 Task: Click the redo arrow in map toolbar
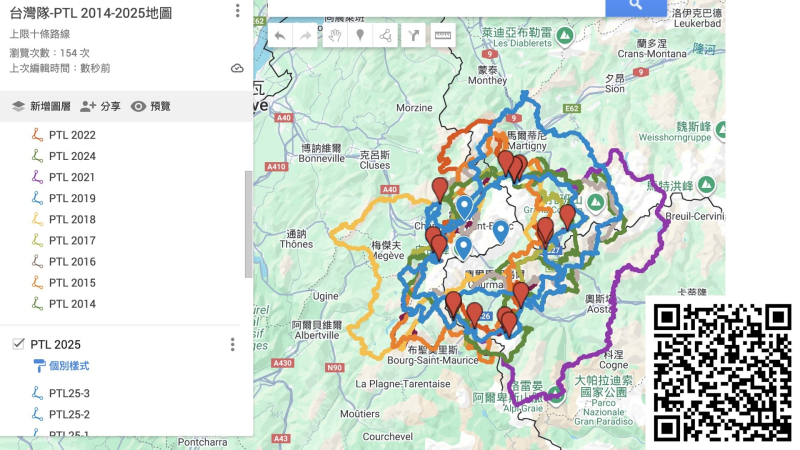click(306, 35)
